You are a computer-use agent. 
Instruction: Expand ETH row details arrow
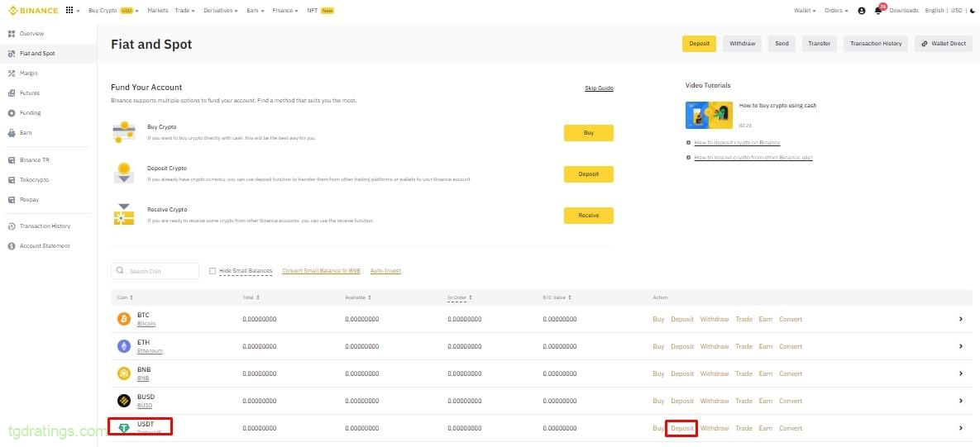[x=961, y=346]
